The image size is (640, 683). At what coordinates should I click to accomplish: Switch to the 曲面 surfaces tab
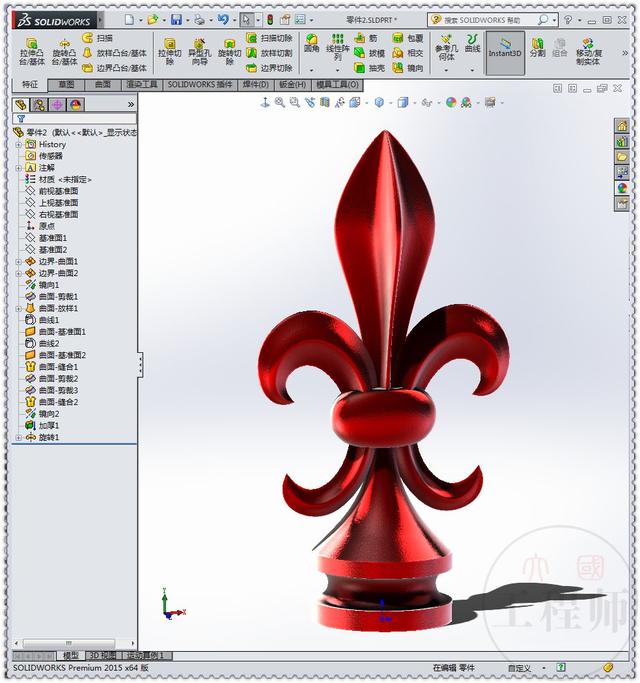[x=103, y=85]
